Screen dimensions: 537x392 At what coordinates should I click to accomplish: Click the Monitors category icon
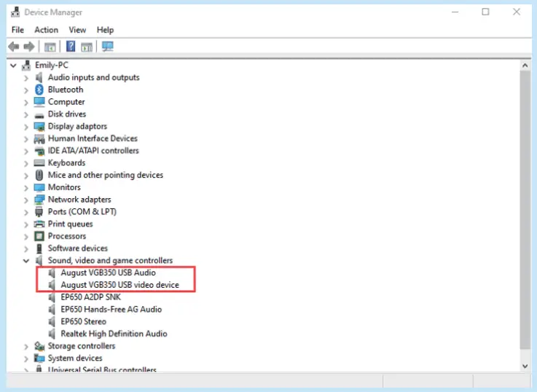[x=39, y=187]
